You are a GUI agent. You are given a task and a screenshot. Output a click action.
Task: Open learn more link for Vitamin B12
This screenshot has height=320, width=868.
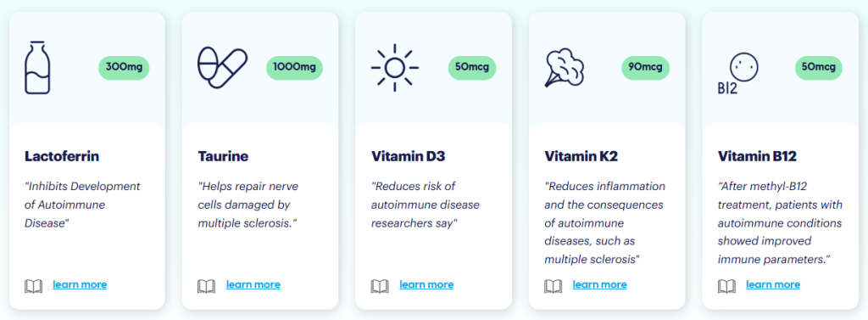click(773, 285)
